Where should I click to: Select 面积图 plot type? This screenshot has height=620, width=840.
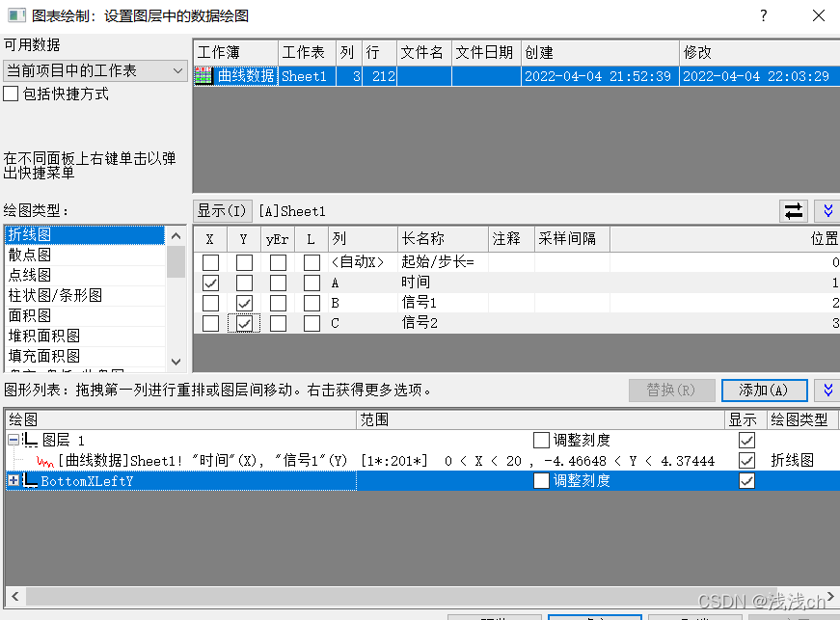85,316
